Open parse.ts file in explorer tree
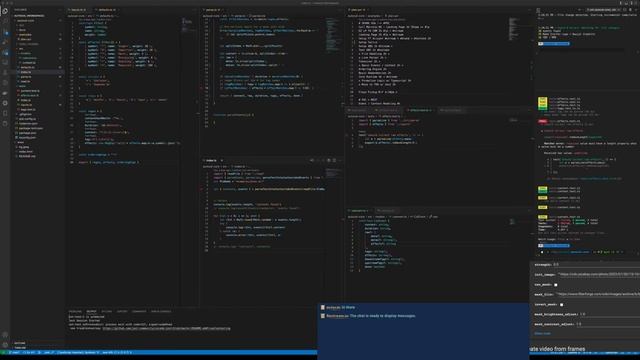Viewport: 640px width, 360px height. pos(26,77)
